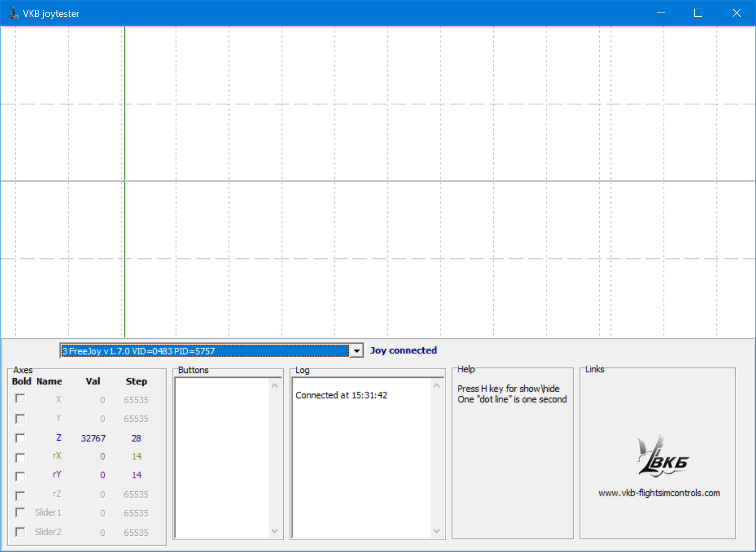Open the joystick device dropdown arrow

pos(357,351)
